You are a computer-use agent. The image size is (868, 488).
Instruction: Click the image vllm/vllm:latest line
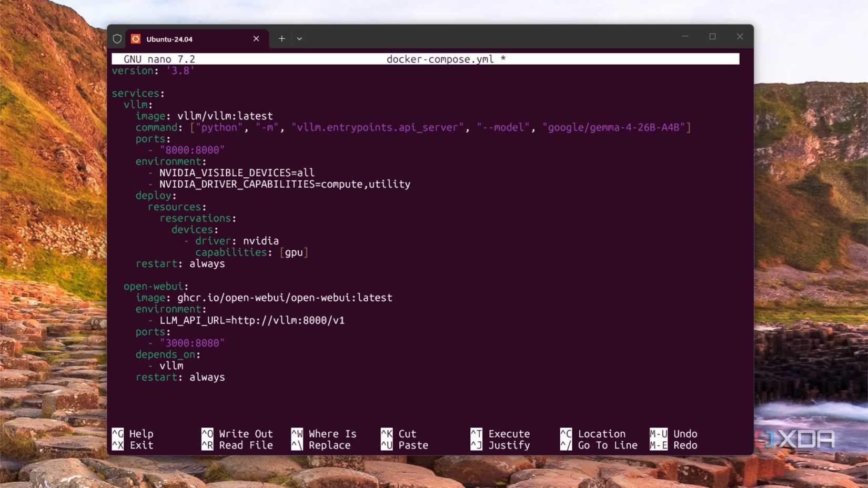click(x=204, y=116)
